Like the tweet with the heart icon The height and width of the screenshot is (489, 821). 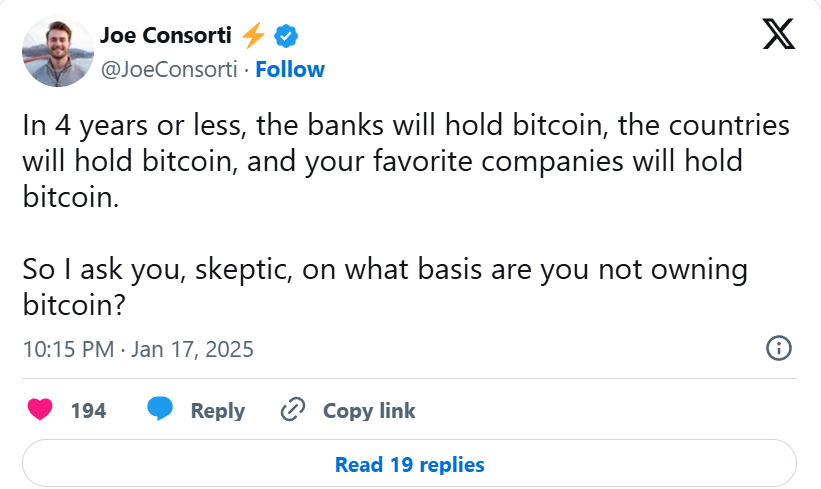[x=40, y=409]
